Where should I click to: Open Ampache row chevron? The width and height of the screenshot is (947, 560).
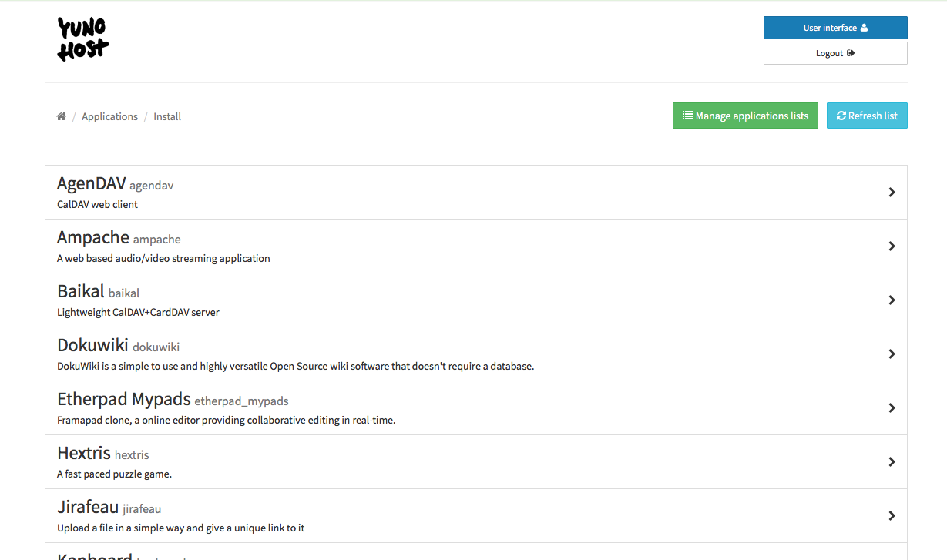click(892, 246)
